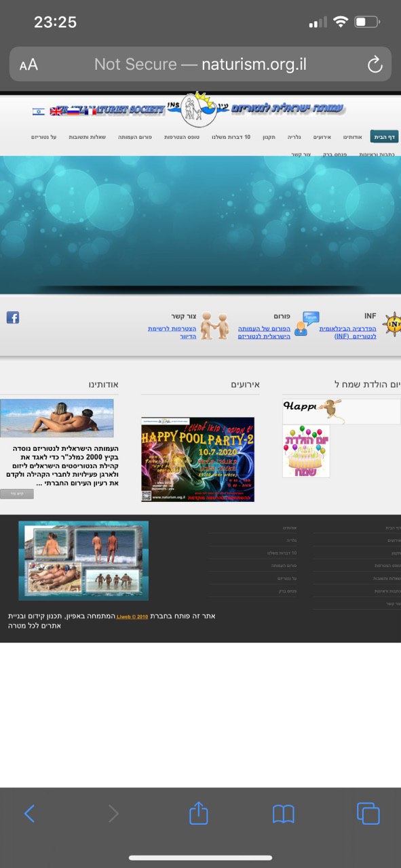The image size is (401, 868).
Task: Open footer link 'דף הבית'
Action: point(395,528)
